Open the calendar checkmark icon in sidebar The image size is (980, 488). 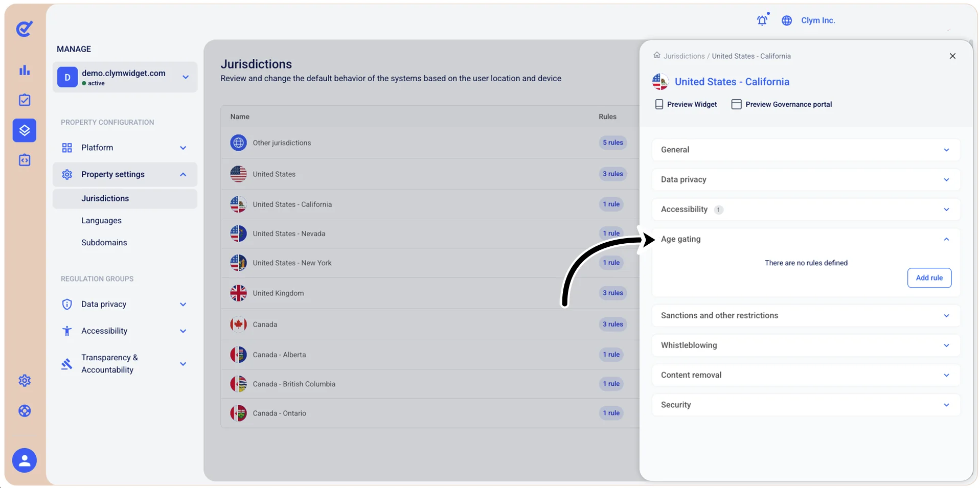point(25,100)
